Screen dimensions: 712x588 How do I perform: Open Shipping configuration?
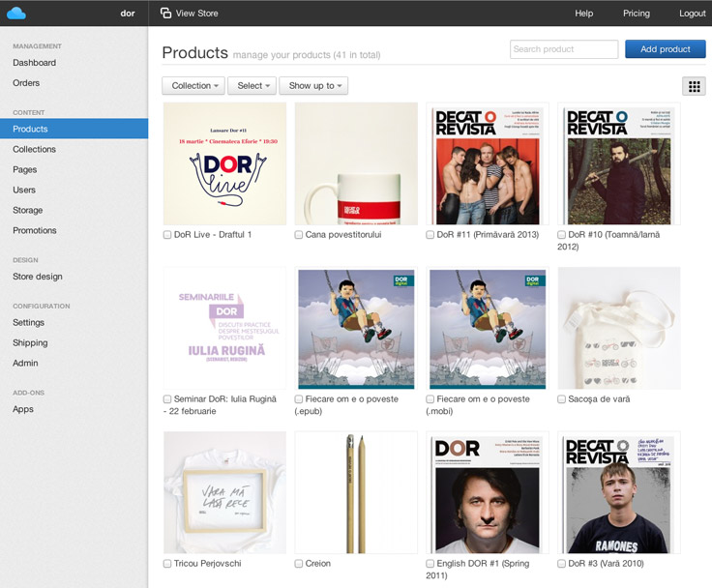(30, 342)
